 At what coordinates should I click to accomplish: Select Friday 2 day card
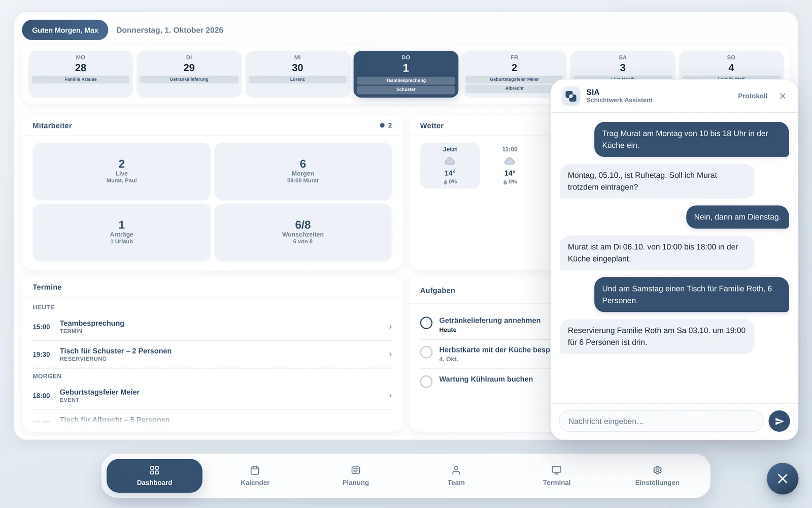(514, 74)
